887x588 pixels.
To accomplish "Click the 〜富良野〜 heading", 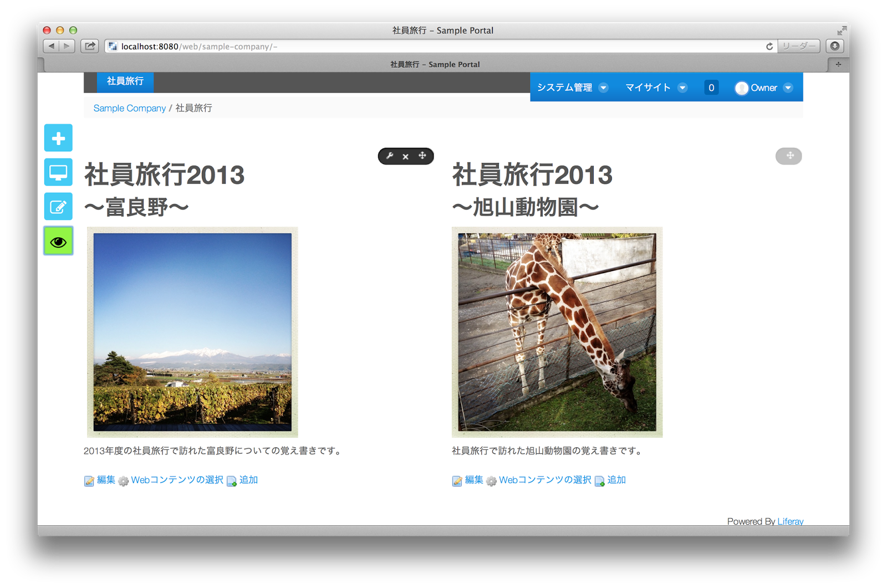I will pos(136,207).
